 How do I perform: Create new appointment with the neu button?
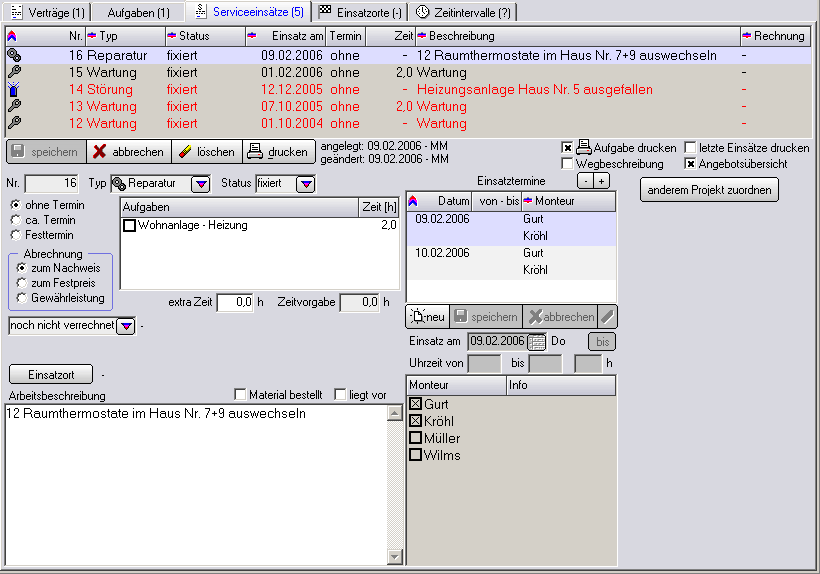click(426, 316)
